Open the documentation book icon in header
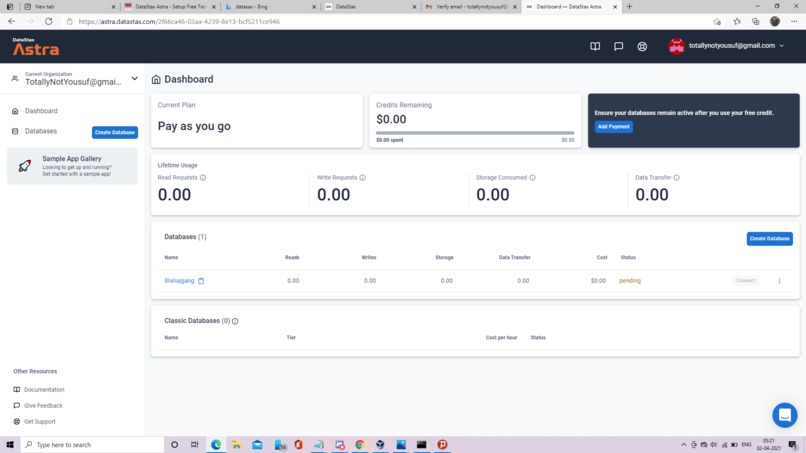The image size is (806, 453). [x=595, y=46]
